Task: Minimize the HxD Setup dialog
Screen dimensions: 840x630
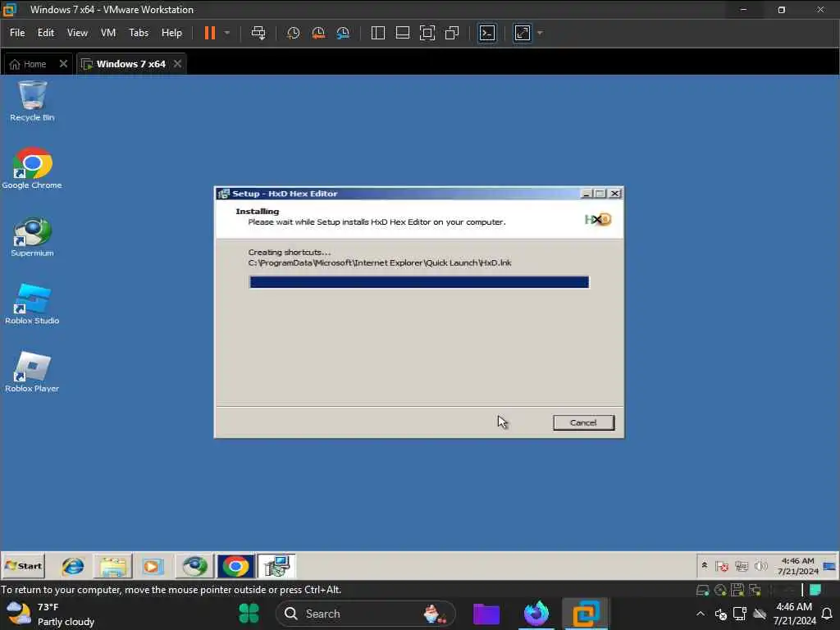Action: 587,194
